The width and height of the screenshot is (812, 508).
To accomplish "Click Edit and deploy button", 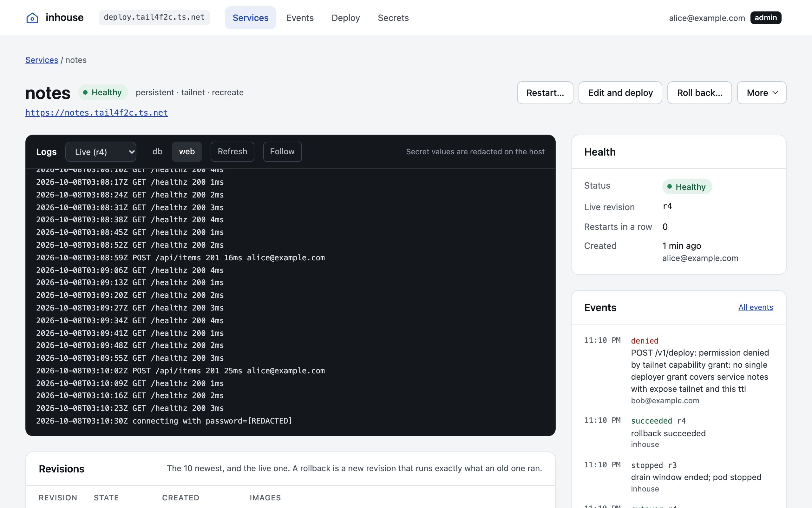I will [x=620, y=93].
